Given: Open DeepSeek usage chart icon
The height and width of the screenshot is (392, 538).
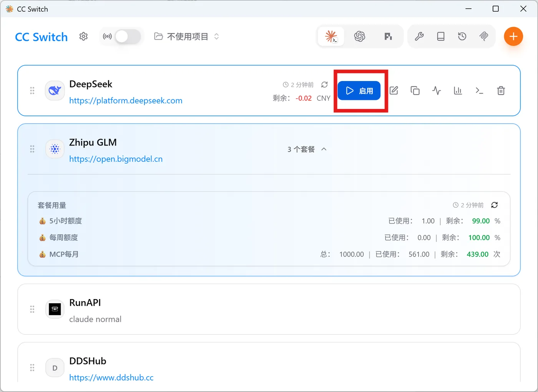Looking at the screenshot, I should [458, 91].
